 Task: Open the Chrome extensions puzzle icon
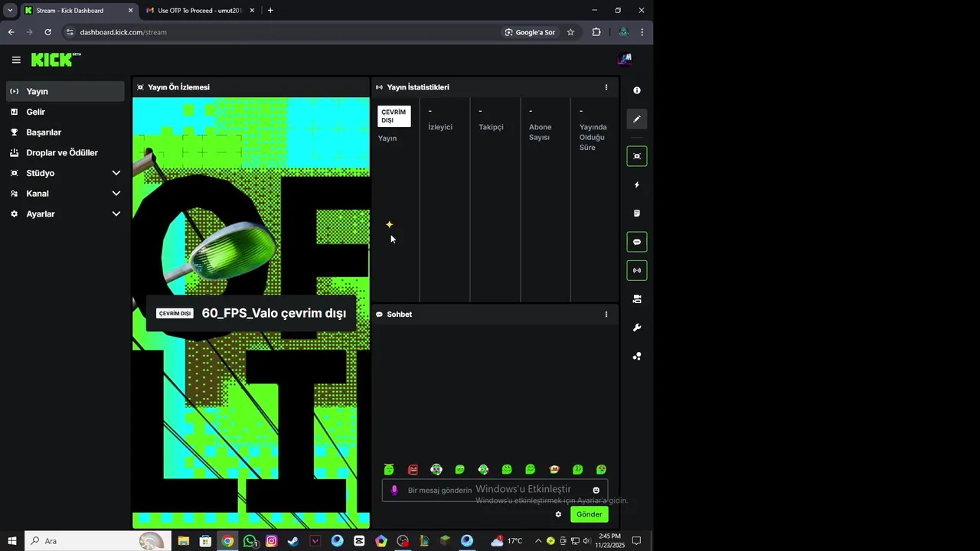tap(596, 32)
